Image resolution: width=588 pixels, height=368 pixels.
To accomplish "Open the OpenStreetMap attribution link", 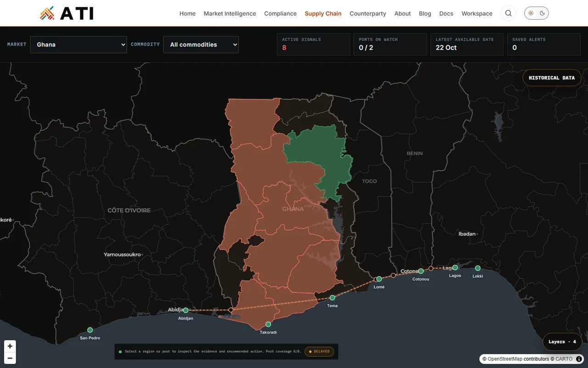I will (x=505, y=359).
